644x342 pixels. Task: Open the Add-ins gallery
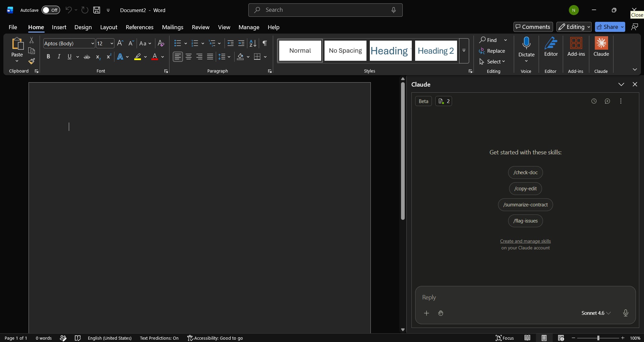576,47
